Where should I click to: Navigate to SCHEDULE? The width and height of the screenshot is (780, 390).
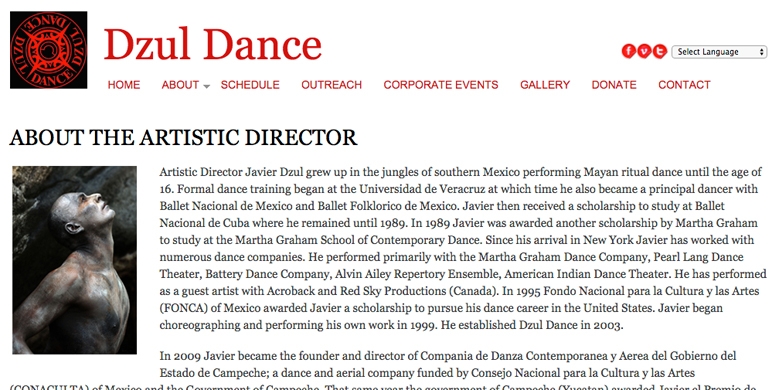click(x=250, y=85)
